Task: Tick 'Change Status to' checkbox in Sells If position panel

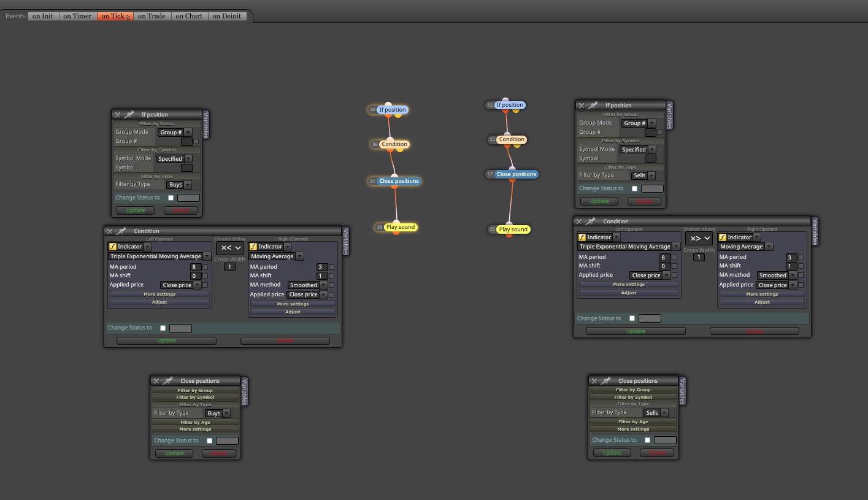Action: point(634,189)
